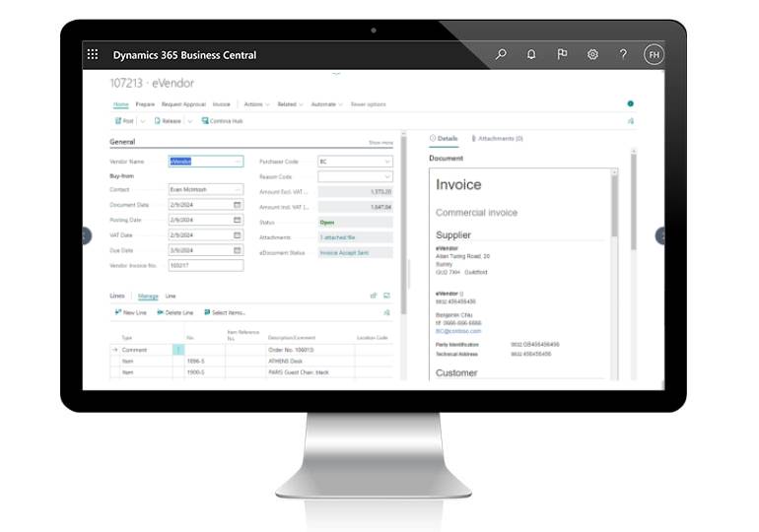This screenshot has height=532, width=759.
Task: Open the FH user account avatar
Action: click(x=654, y=55)
